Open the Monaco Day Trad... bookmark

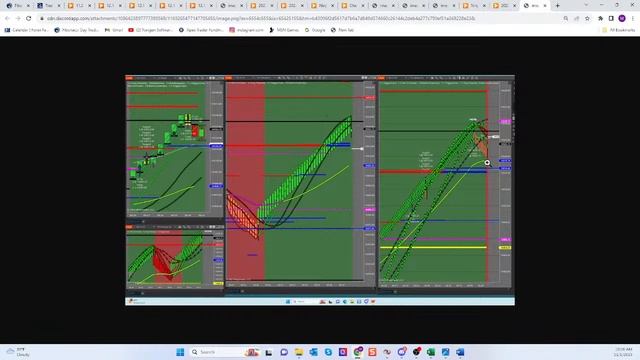[x=76, y=30]
